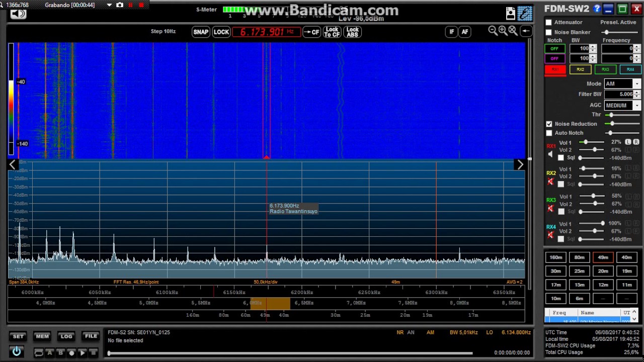The width and height of the screenshot is (644, 362).
Task: Decrease Filter BW with down stepper
Action: pos(637,96)
